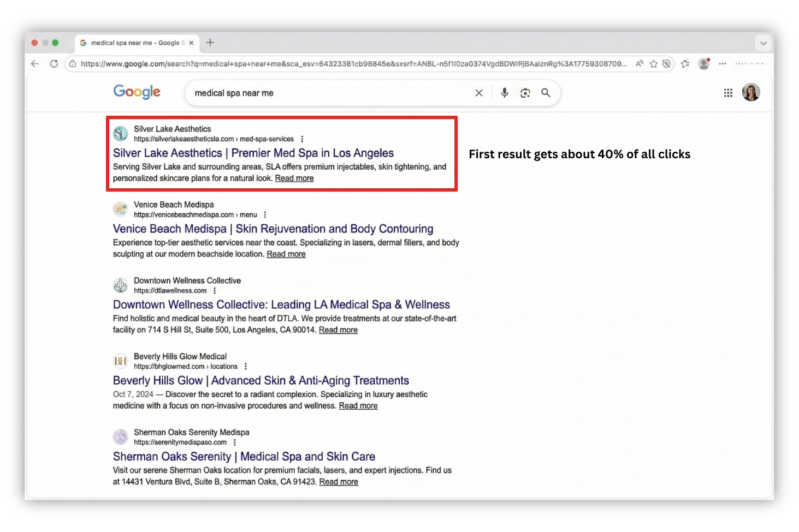
Task: Reload the current page
Action: pos(54,64)
